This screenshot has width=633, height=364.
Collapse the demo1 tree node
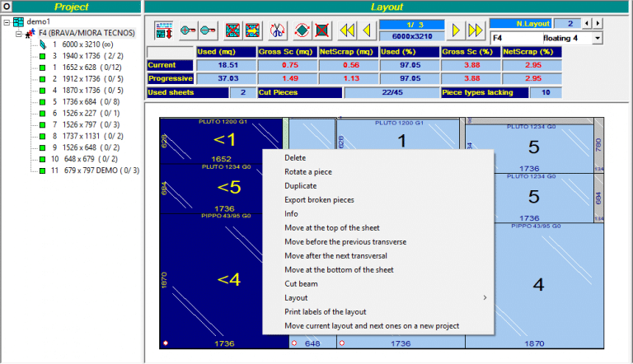pos(7,22)
